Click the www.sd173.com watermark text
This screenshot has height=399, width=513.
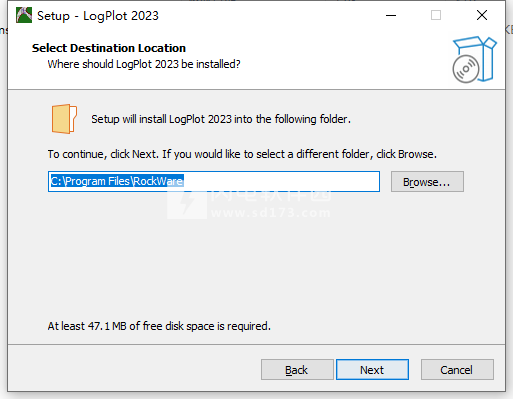271,213
